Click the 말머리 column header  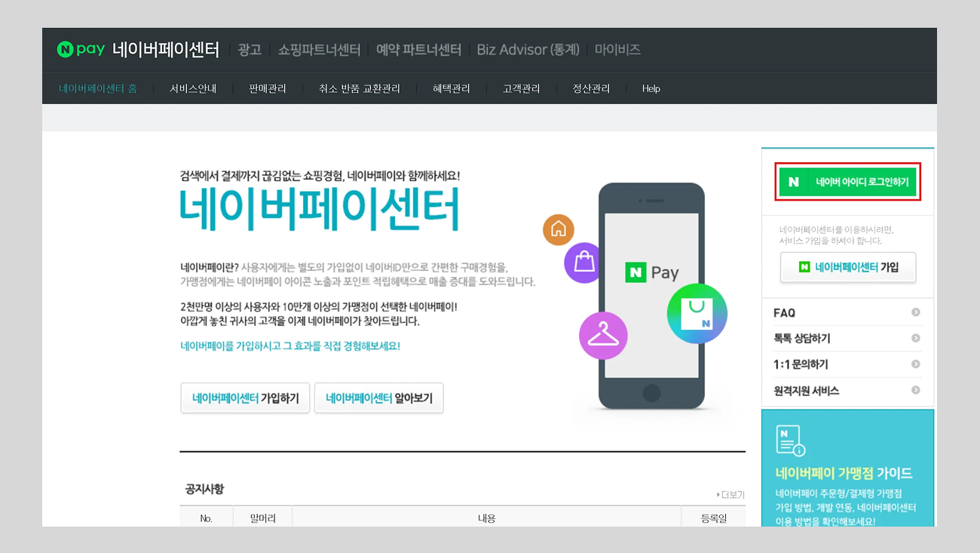tap(262, 518)
